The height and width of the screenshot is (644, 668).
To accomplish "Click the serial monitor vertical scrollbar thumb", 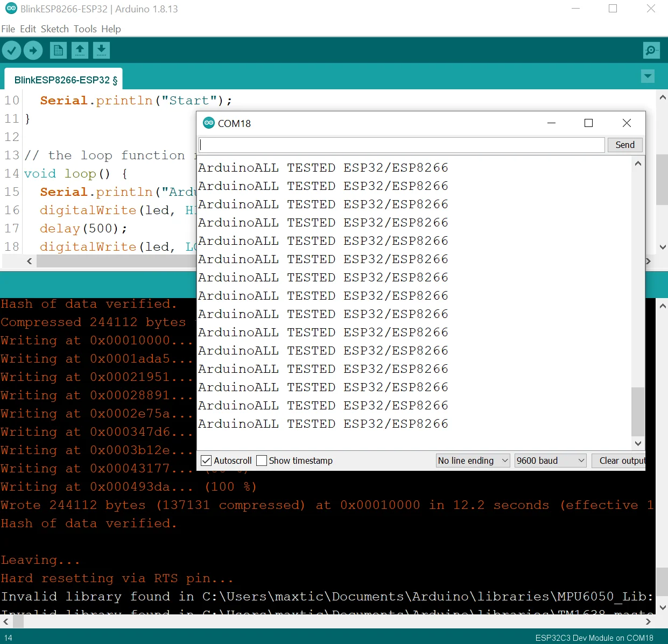I will point(637,411).
